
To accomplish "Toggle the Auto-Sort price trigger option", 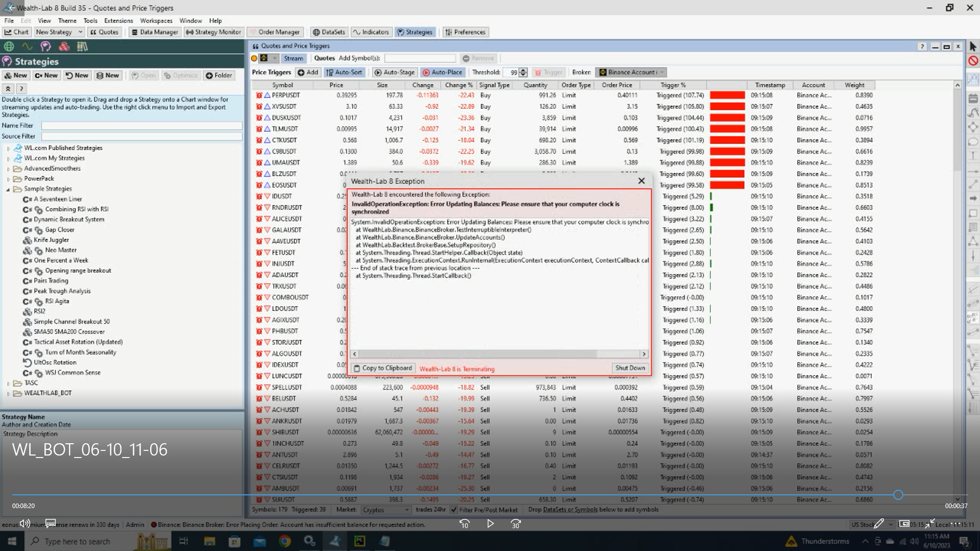I will 344,72.
